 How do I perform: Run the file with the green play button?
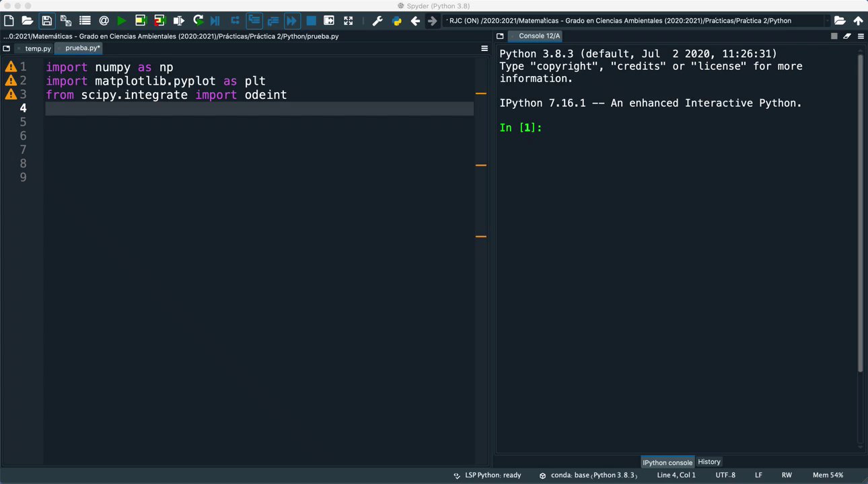tap(122, 21)
